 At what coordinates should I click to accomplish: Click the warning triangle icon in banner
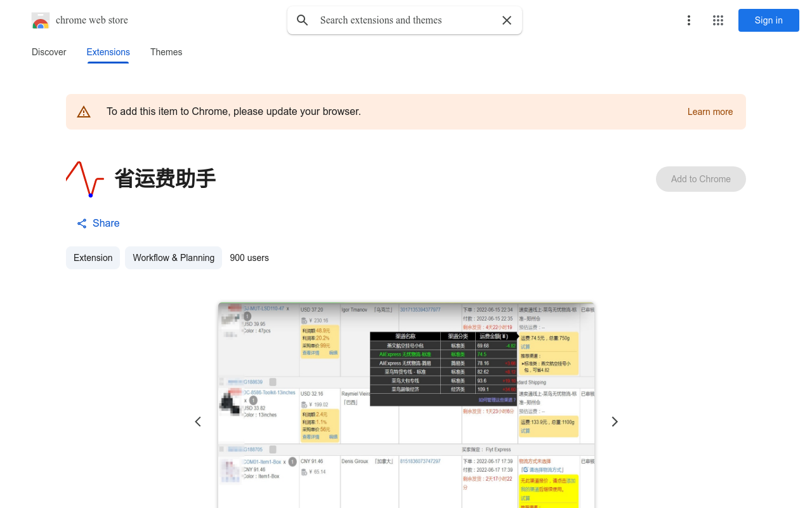pos(84,111)
